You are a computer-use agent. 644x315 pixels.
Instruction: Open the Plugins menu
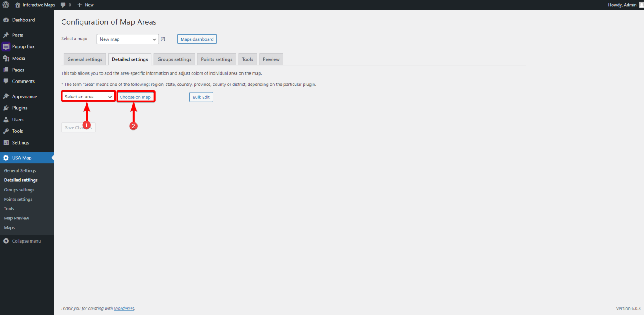click(19, 108)
